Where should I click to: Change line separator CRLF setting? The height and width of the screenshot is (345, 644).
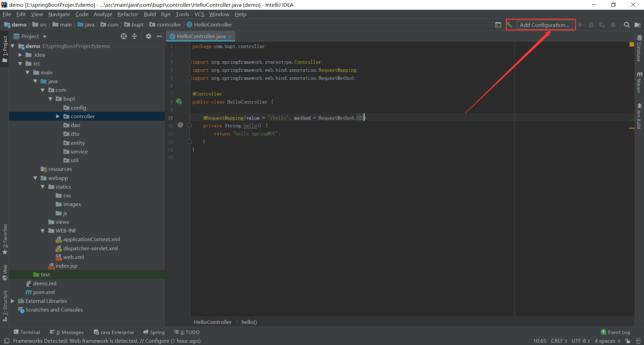tap(559, 341)
